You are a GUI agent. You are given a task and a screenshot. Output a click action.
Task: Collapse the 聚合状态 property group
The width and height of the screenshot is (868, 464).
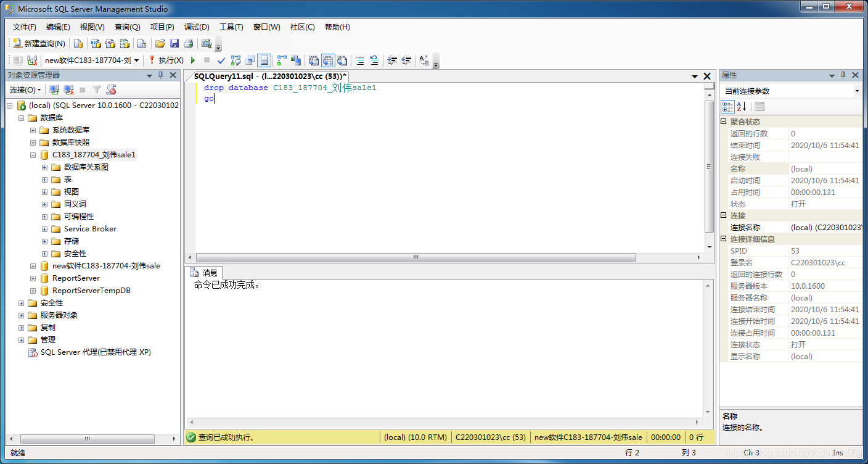click(724, 122)
